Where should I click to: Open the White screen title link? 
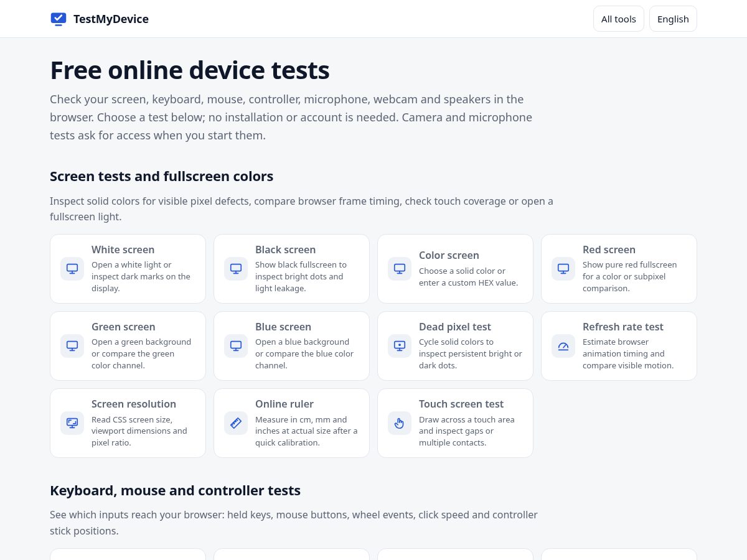[123, 250]
